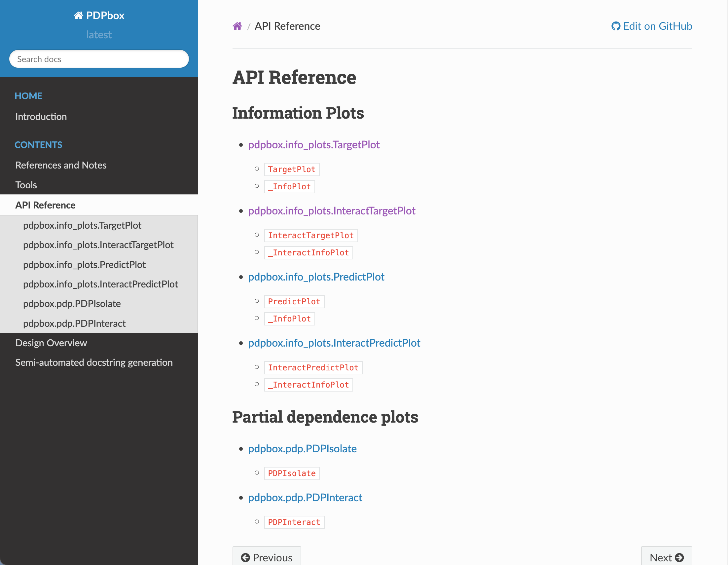Screen dimensions: 728x565
Task: Click the latest version label
Action: pos(99,35)
